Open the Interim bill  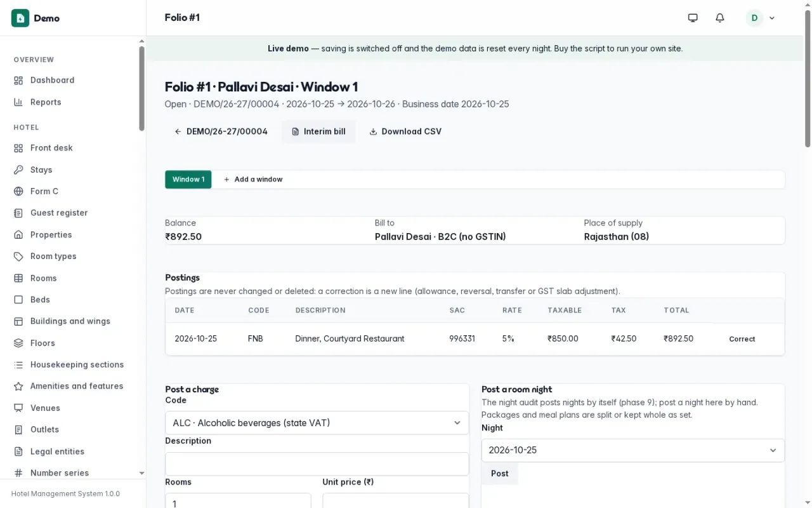318,131
